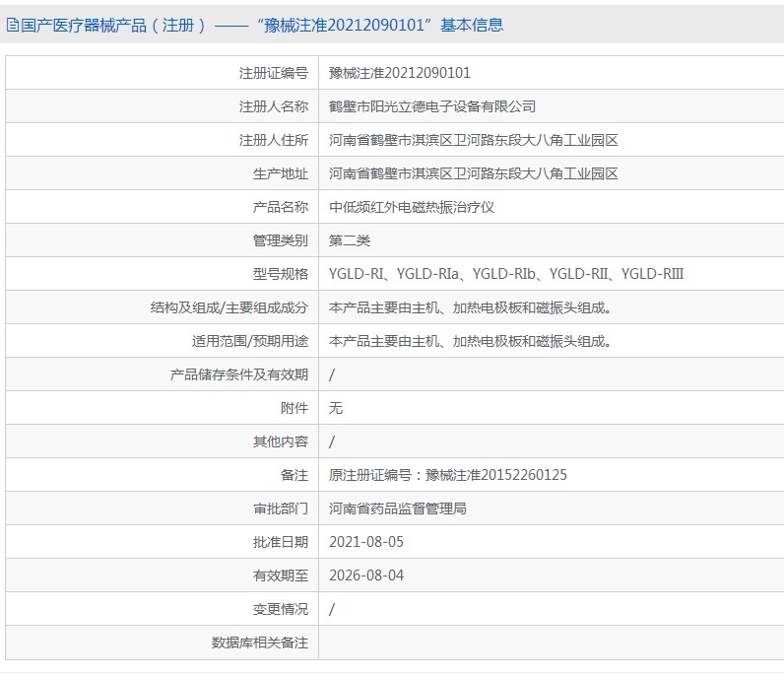Click the 批准日期 label

tap(281, 542)
